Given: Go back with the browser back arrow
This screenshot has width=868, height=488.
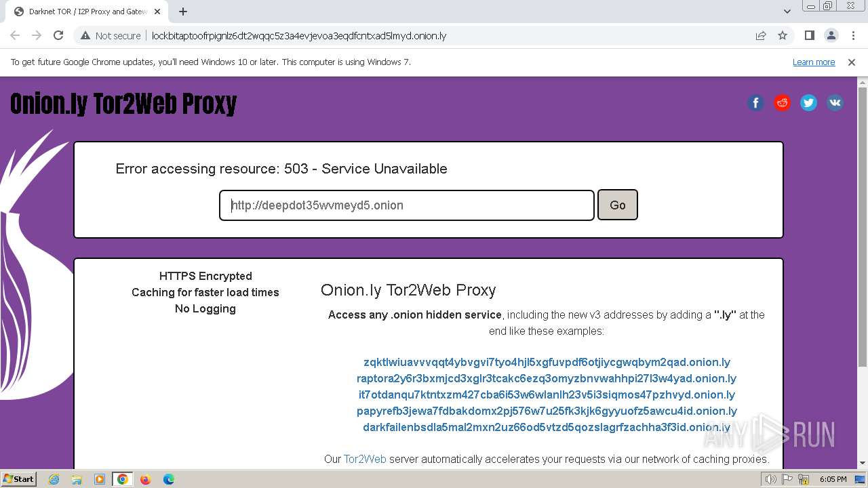Looking at the screenshot, I should click(15, 36).
